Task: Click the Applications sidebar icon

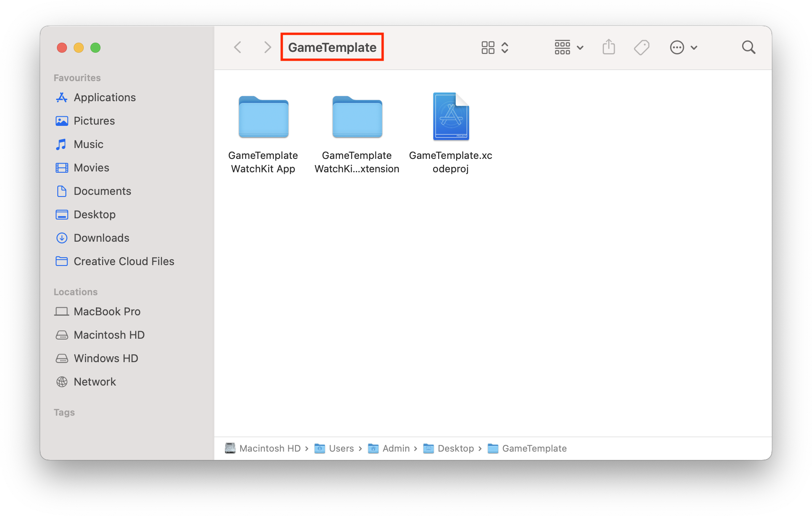Action: [62, 97]
